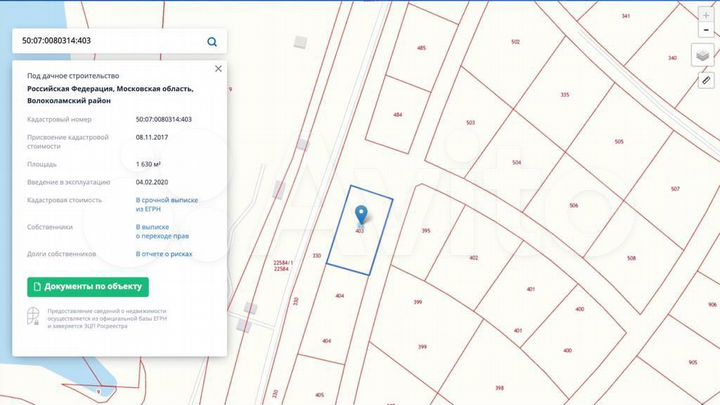Open the 'Документы по объекту' button
This screenshot has height=405, width=720.
(88, 287)
